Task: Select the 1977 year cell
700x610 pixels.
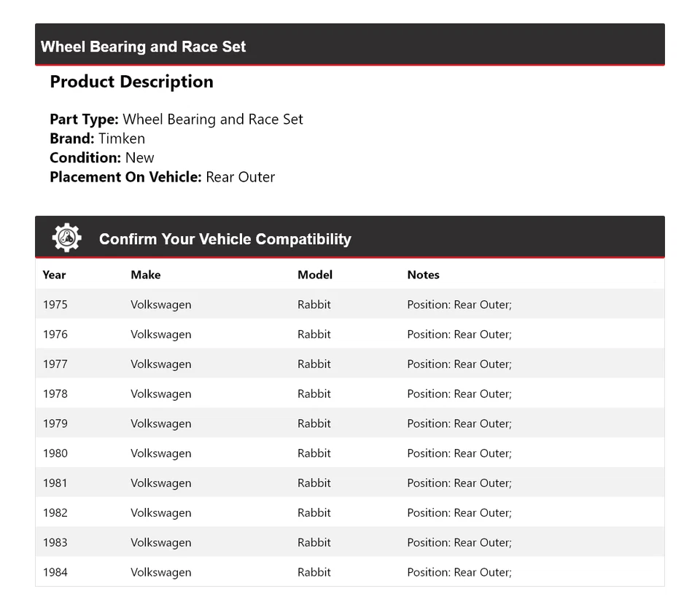Action: pos(55,364)
